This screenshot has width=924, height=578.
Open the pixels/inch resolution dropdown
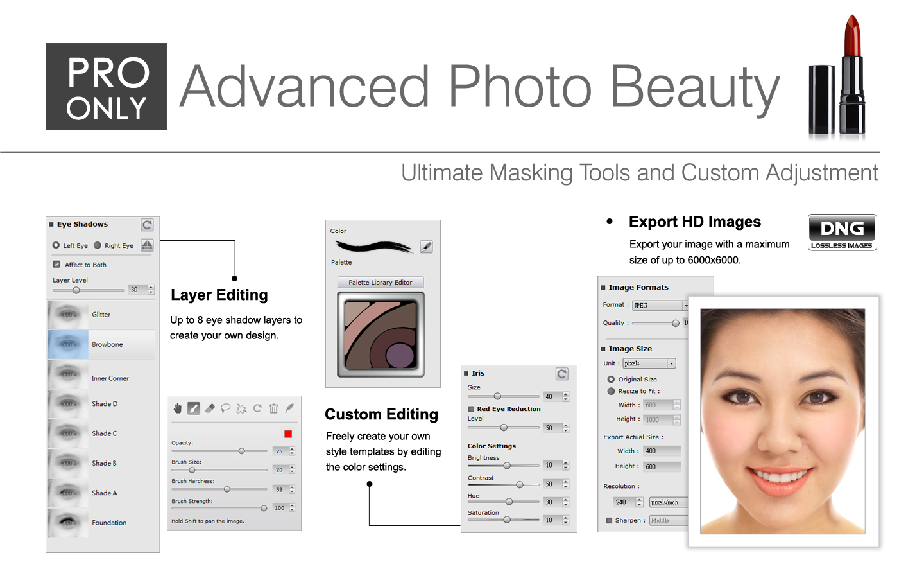tap(669, 502)
